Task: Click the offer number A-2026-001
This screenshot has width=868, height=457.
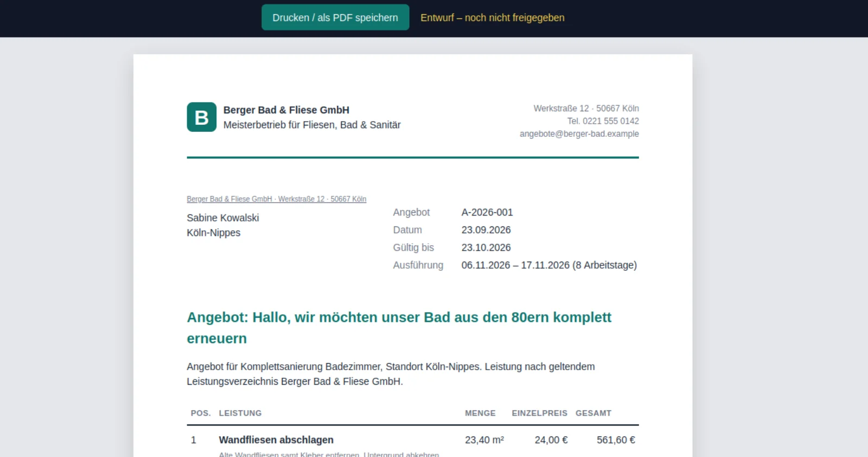Action: 487,212
